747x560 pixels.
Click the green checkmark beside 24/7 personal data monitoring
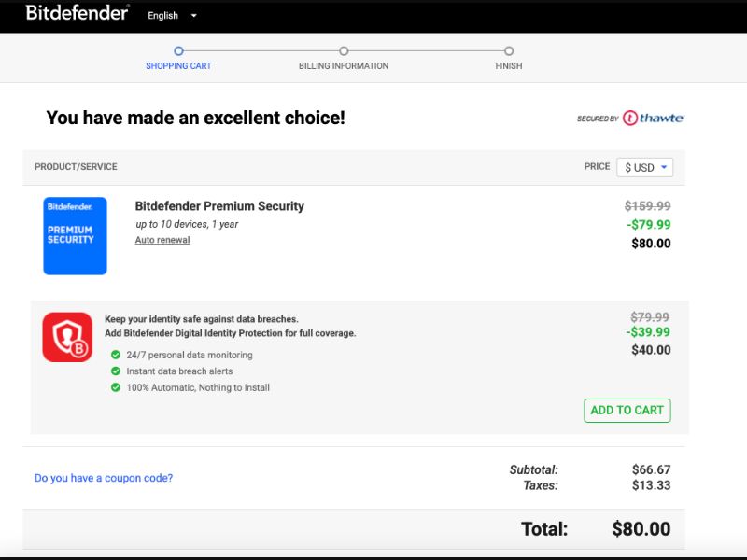(118, 355)
